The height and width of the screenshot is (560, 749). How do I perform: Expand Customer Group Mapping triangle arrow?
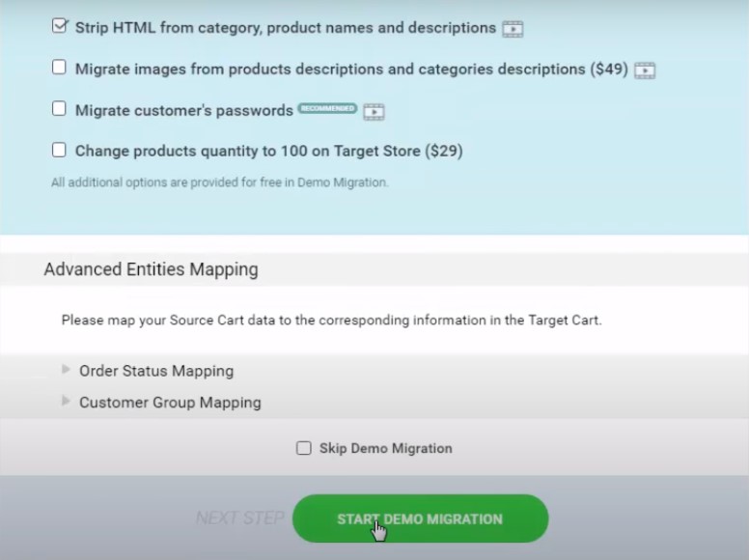tap(66, 401)
